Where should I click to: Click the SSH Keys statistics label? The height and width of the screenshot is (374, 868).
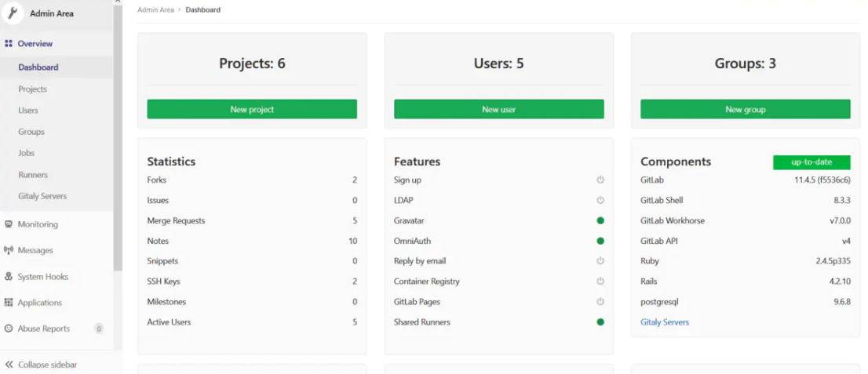pos(163,281)
